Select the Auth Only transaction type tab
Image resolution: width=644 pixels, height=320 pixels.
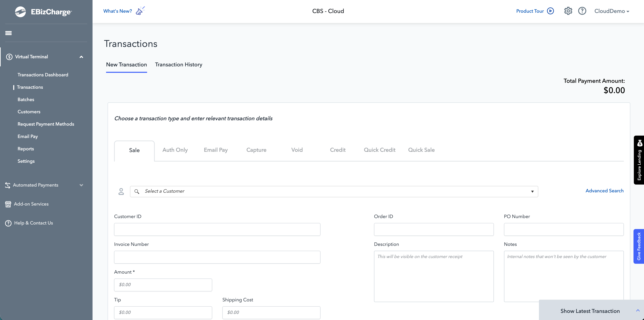(175, 150)
